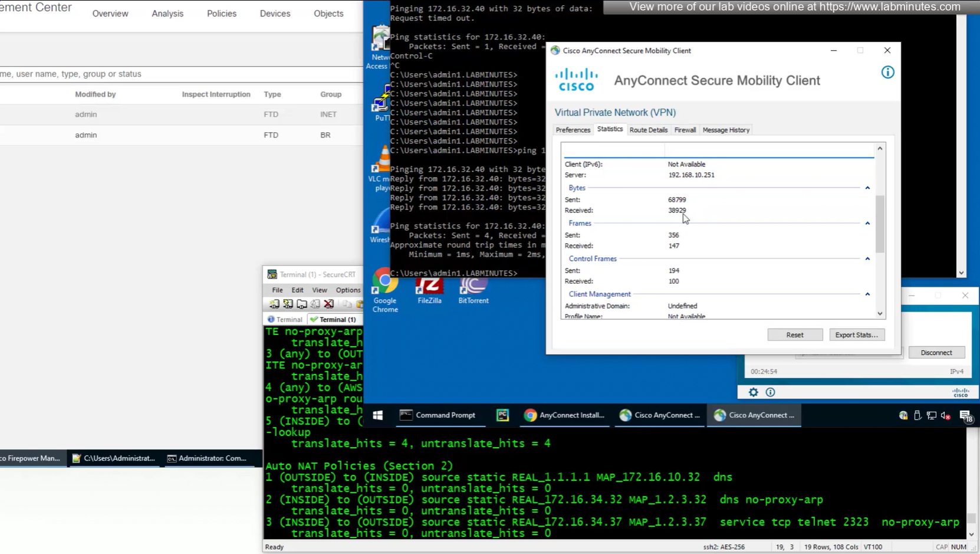
Task: Open the Message History tab
Action: (x=726, y=130)
